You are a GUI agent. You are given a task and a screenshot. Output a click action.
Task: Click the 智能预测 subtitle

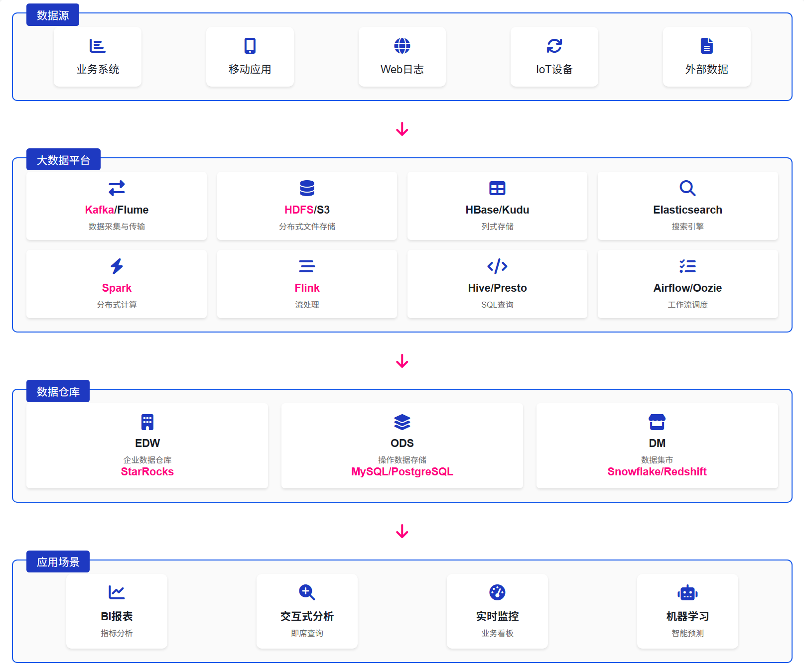pos(687,633)
